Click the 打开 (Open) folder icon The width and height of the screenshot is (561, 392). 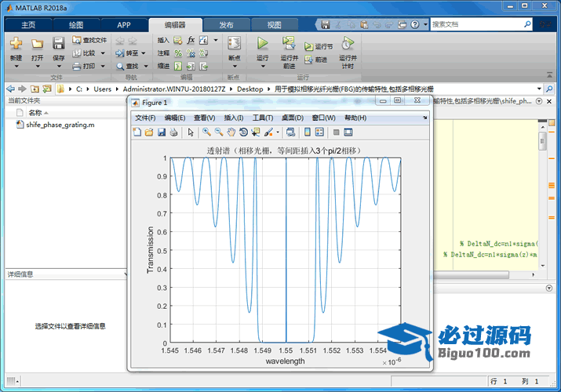click(x=37, y=44)
